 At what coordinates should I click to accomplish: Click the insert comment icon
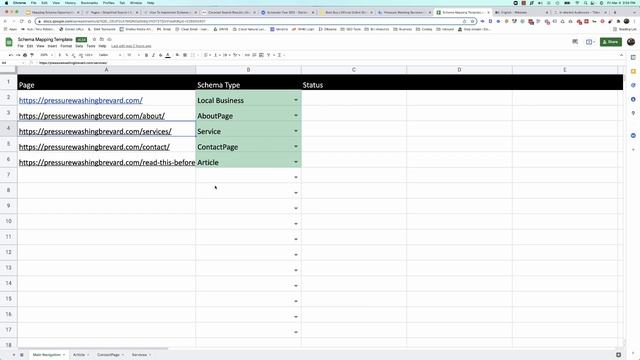point(254,55)
